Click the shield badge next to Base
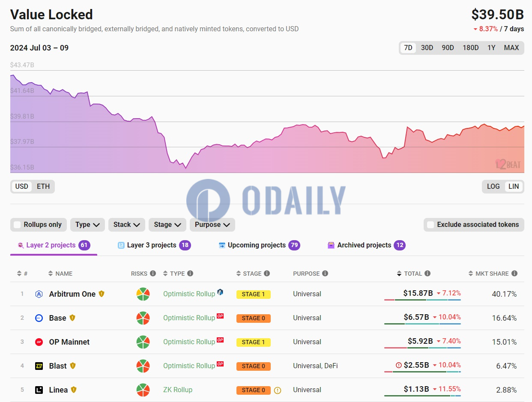The width and height of the screenshot is (532, 402). (x=72, y=318)
